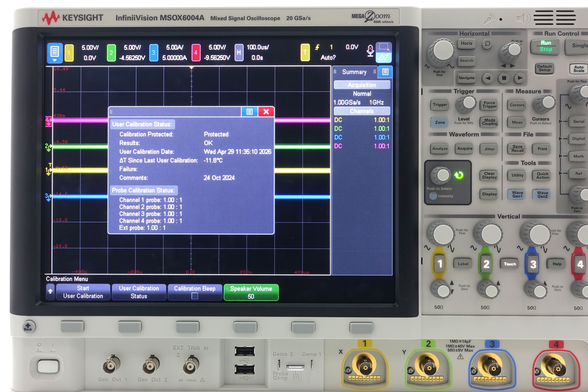Viewport: 588px width, 392px height.
Task: Push the Jitter button
Action: click(490, 149)
